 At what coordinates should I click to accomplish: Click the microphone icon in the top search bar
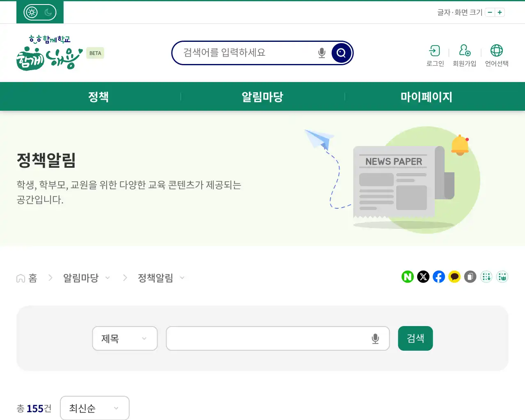pyautogui.click(x=321, y=52)
